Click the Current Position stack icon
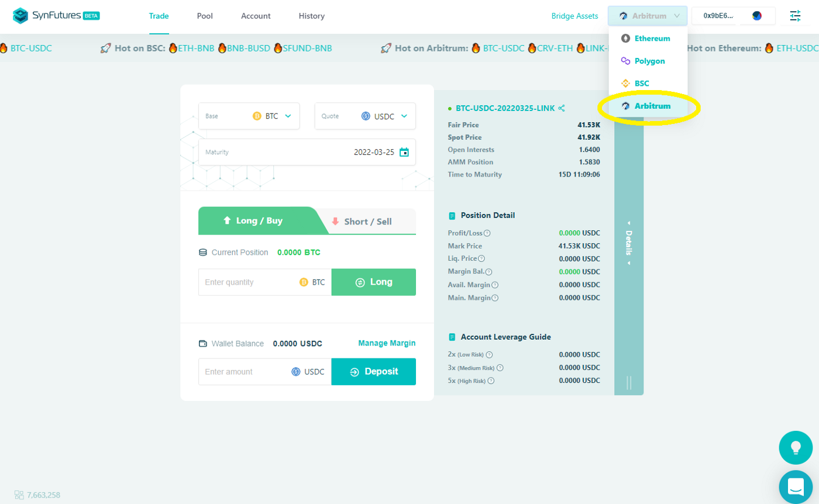The width and height of the screenshot is (819, 504). click(203, 253)
